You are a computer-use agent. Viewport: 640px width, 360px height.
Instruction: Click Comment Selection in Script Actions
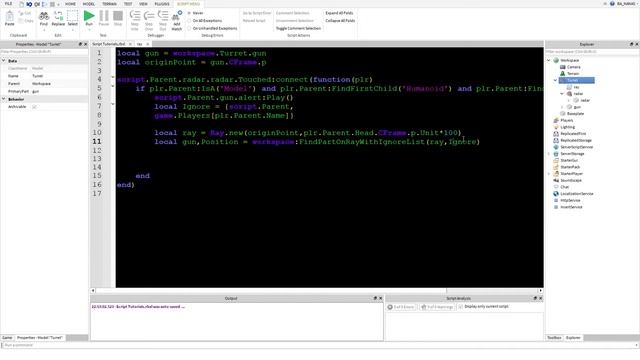(x=293, y=13)
